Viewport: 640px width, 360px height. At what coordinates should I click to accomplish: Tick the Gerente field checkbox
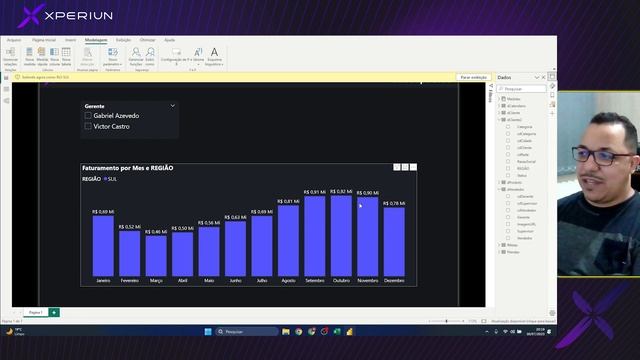tap(508, 217)
